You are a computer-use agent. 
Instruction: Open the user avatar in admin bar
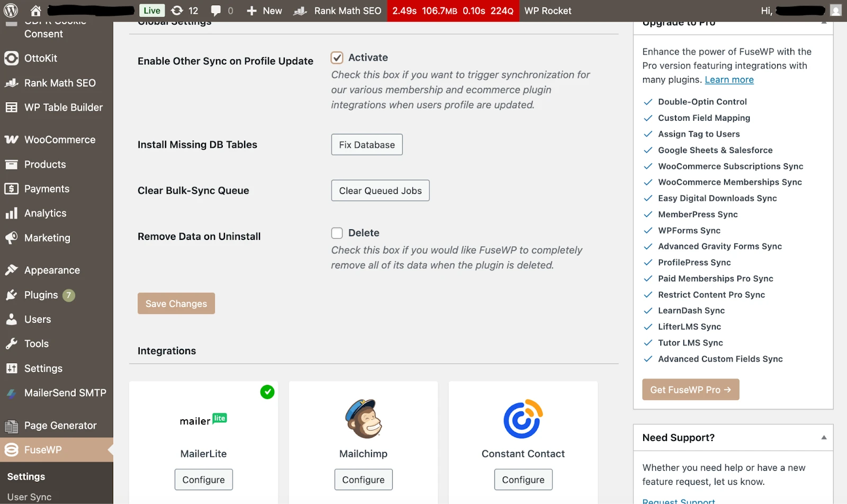[x=836, y=11]
